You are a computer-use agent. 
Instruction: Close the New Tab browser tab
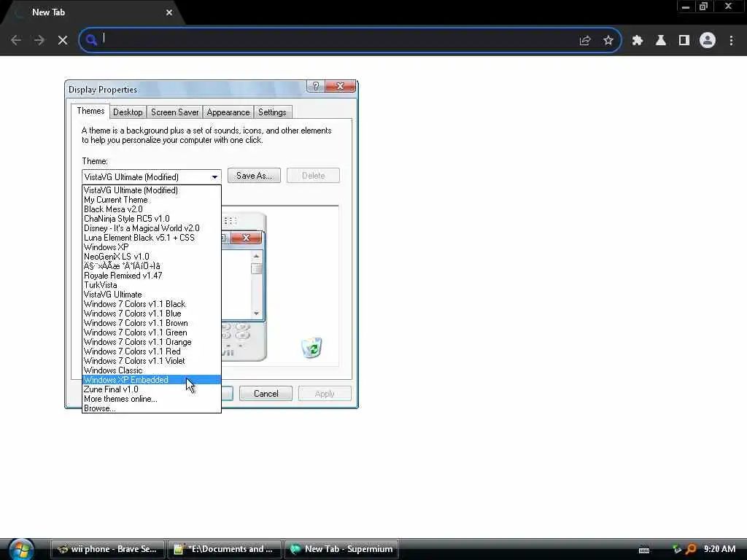coord(169,12)
